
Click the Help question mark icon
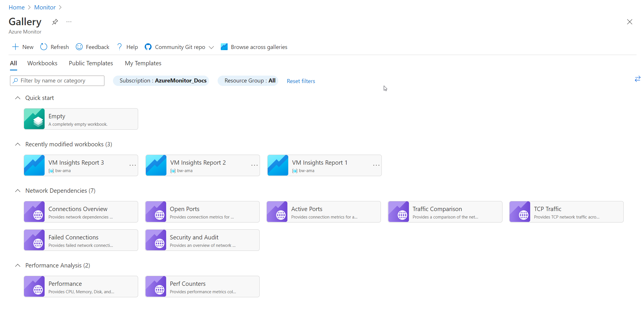[x=119, y=47]
